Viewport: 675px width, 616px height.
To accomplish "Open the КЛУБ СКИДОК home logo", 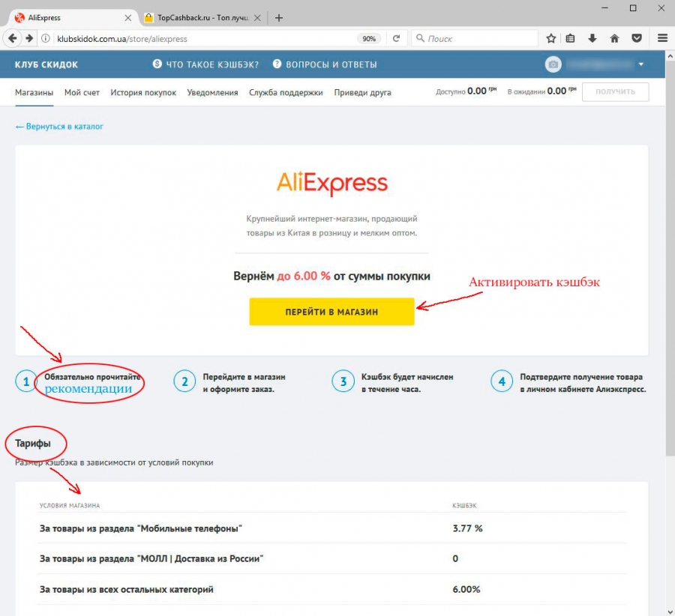I will 46,64.
